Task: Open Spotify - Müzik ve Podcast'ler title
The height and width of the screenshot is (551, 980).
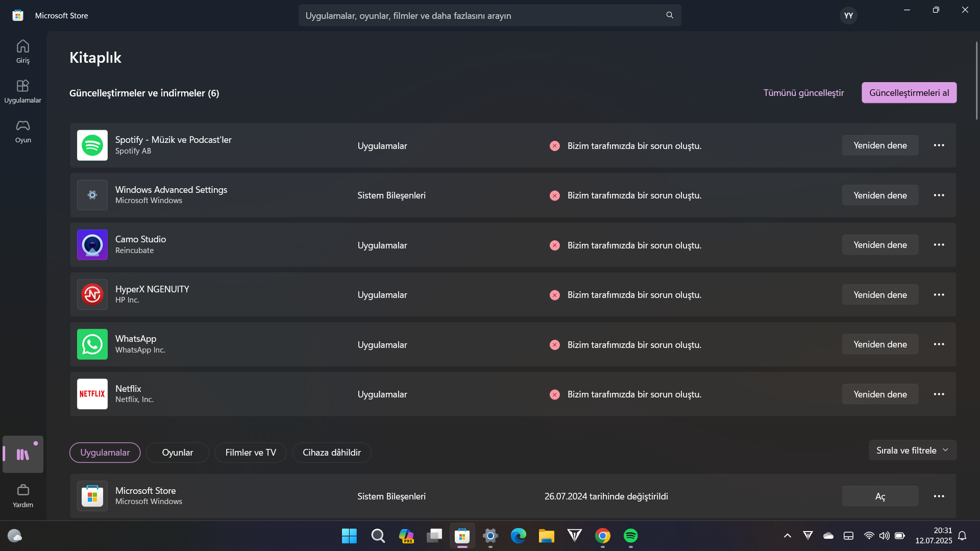Action: [173, 139]
